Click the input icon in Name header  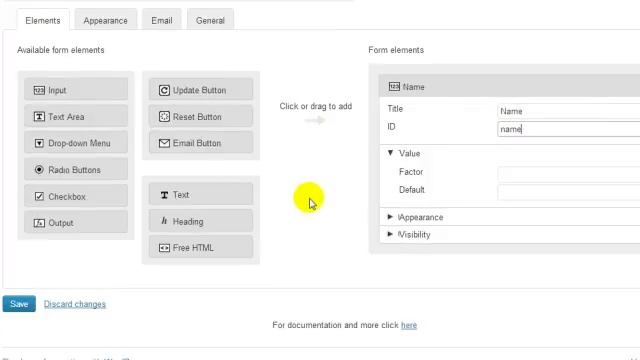tap(394, 87)
